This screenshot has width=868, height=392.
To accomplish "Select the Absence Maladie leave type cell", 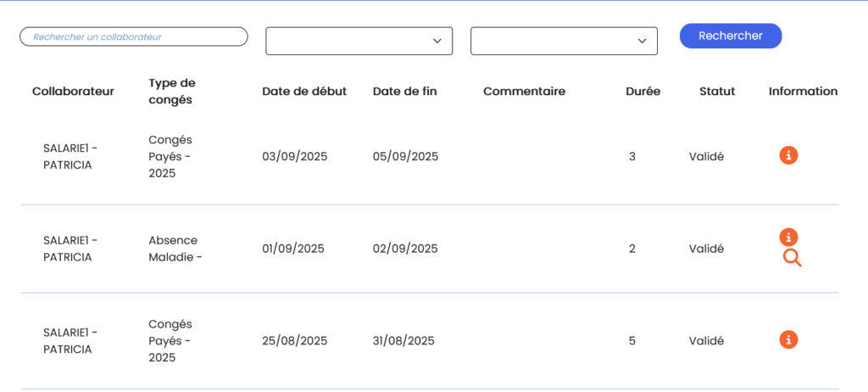I will tap(175, 249).
